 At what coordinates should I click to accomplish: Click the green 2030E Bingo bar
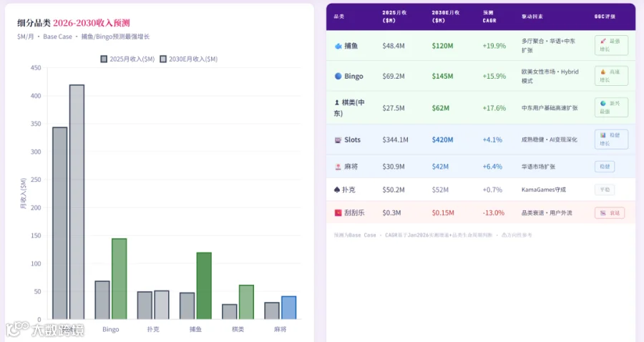(119, 279)
